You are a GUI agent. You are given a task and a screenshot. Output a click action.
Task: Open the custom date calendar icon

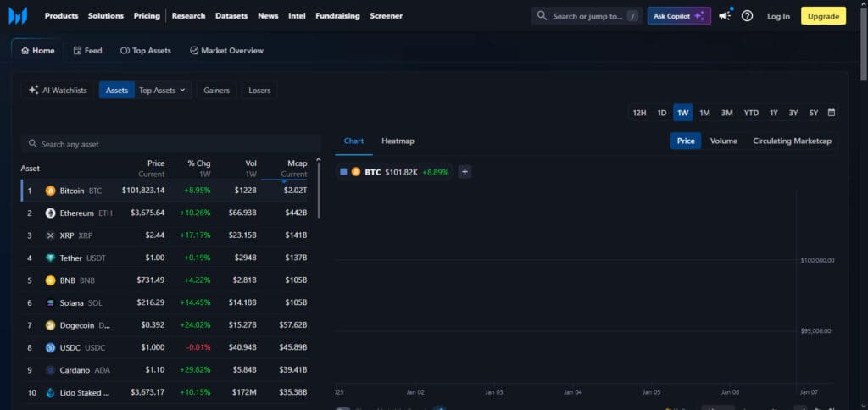click(x=831, y=113)
